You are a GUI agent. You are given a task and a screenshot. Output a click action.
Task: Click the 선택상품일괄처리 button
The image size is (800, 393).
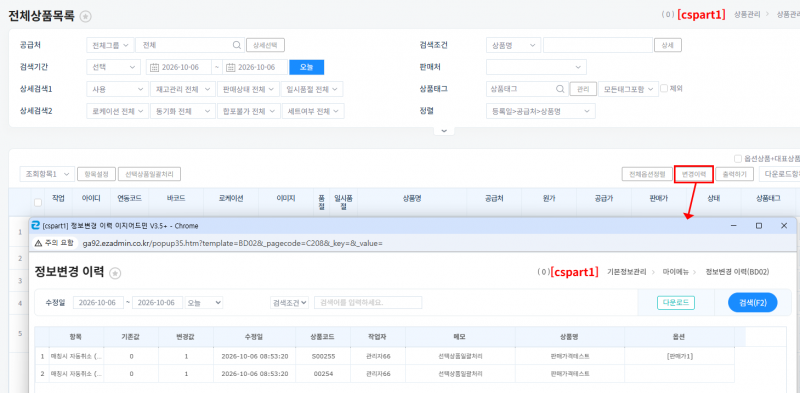pyautogui.click(x=149, y=174)
